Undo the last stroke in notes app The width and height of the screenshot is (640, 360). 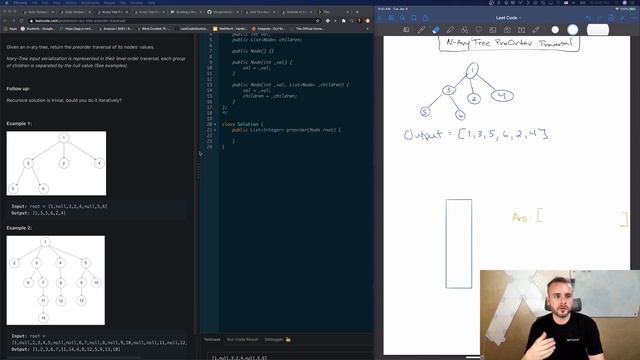click(588, 18)
